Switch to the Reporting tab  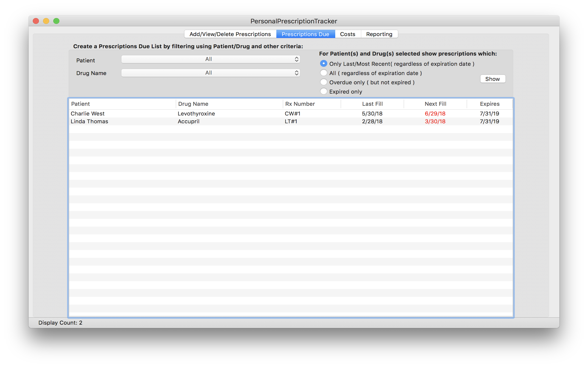point(379,34)
